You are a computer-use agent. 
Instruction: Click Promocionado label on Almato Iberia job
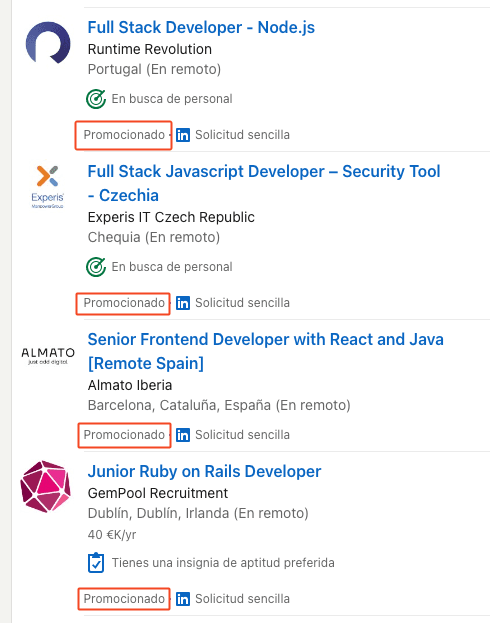pyautogui.click(x=124, y=435)
